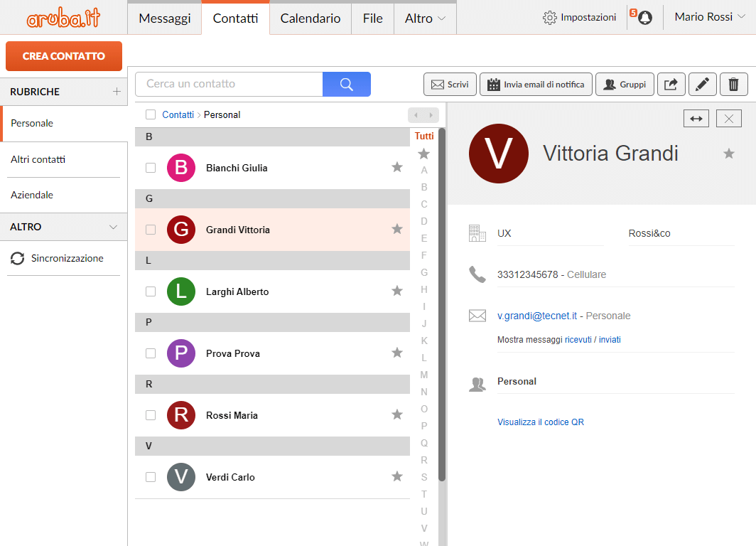The height and width of the screenshot is (546, 756).
Task: Click Prova Prova's purple P avatar
Action: click(x=180, y=353)
